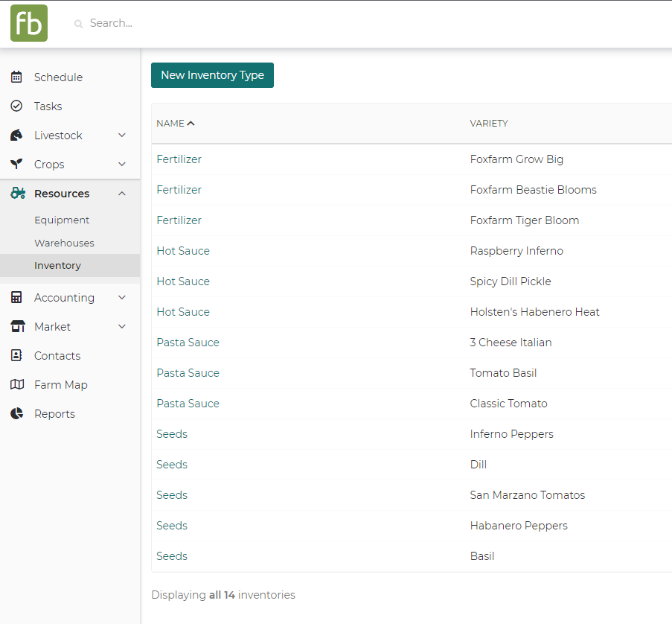This screenshot has height=624, width=672.
Task: Expand the Crops menu chevron
Action: [122, 165]
